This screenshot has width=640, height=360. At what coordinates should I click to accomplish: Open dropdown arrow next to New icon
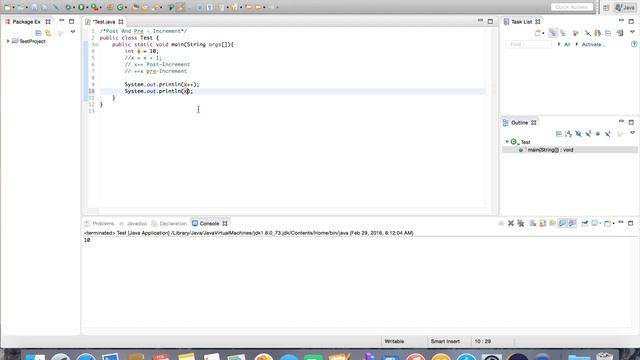point(13,7)
